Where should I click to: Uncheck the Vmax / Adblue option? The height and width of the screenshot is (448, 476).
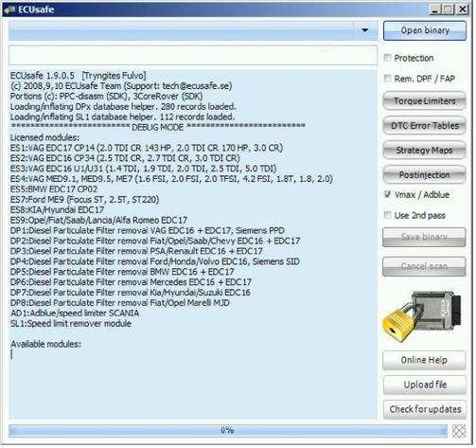(x=387, y=194)
